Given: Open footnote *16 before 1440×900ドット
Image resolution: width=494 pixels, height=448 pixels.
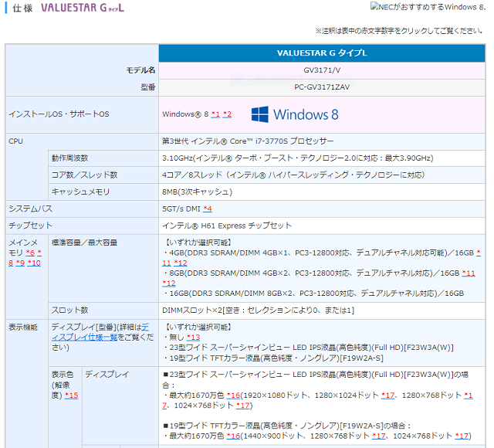Looking at the screenshot, I should point(233,436).
